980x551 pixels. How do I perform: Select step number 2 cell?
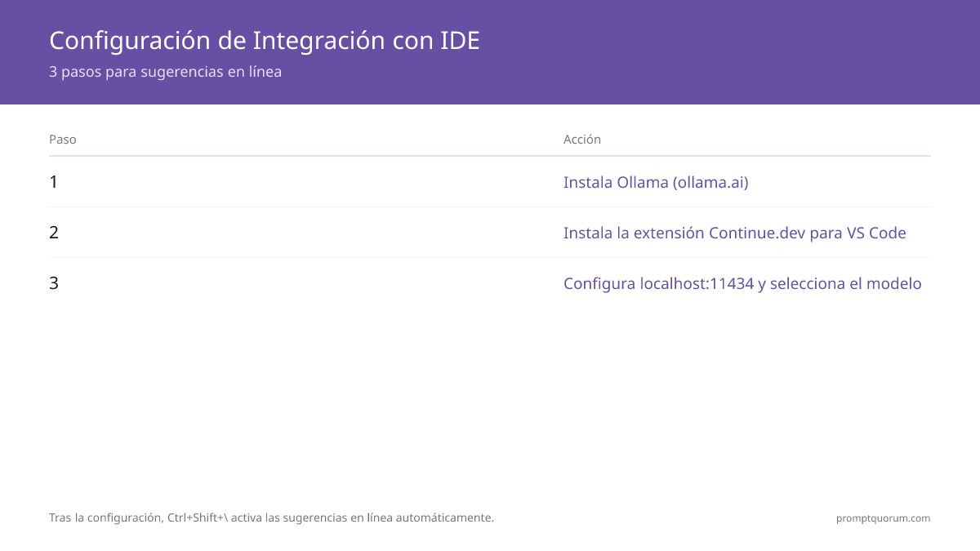pyautogui.click(x=54, y=233)
